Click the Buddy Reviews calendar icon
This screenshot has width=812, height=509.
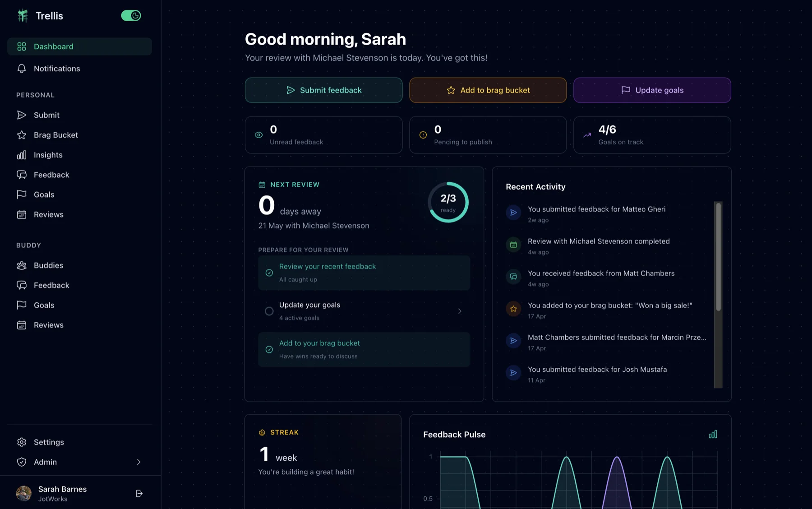pyautogui.click(x=22, y=325)
